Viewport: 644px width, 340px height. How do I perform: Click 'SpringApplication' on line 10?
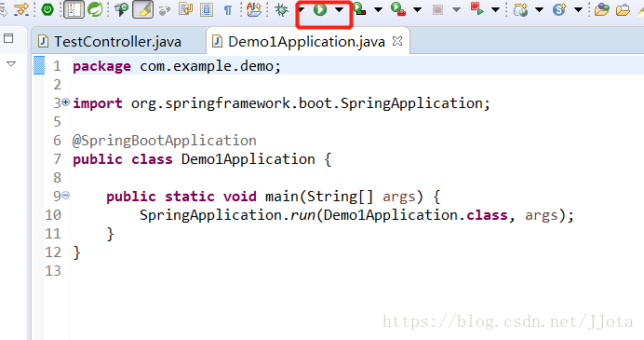point(210,215)
